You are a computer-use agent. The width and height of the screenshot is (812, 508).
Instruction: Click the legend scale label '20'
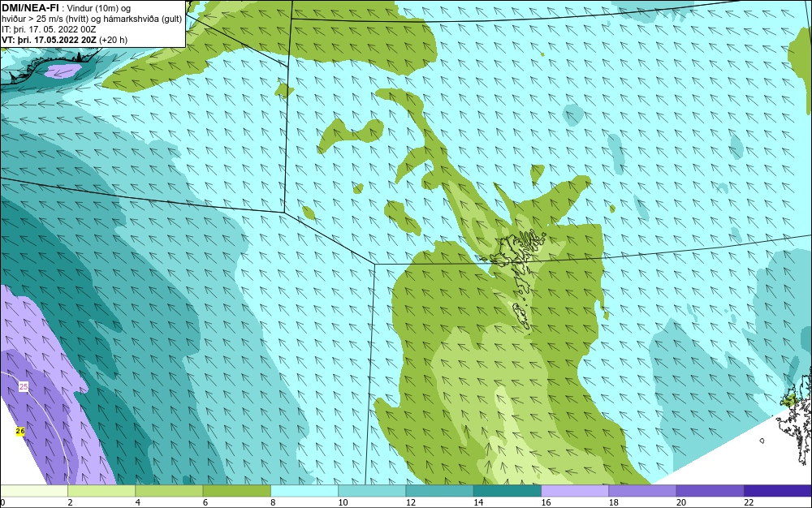click(681, 502)
